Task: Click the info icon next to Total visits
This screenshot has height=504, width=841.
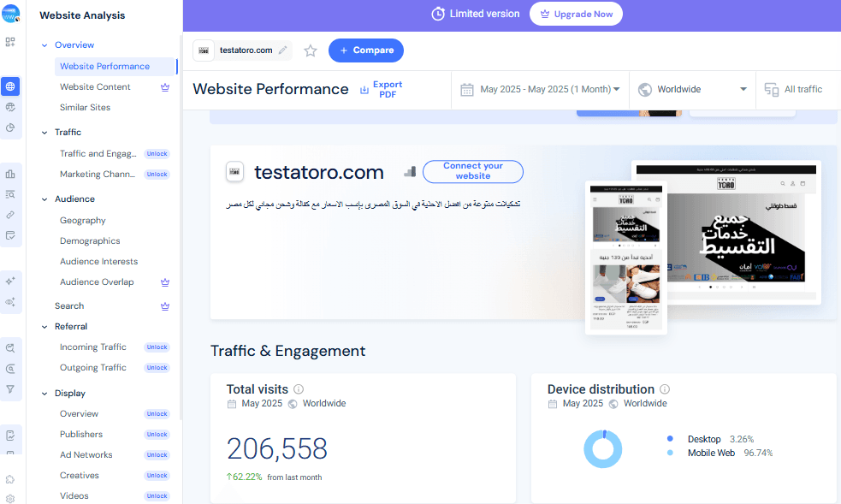Action: tap(299, 389)
